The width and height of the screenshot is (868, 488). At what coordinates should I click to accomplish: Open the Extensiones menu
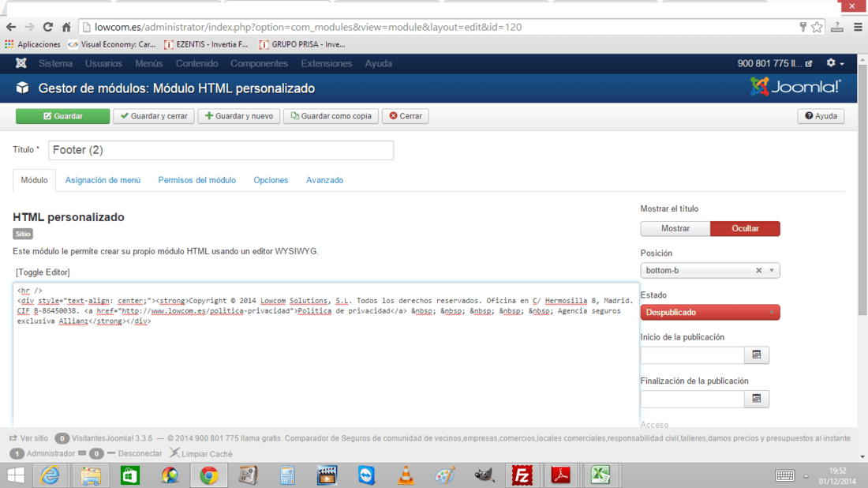coord(327,63)
